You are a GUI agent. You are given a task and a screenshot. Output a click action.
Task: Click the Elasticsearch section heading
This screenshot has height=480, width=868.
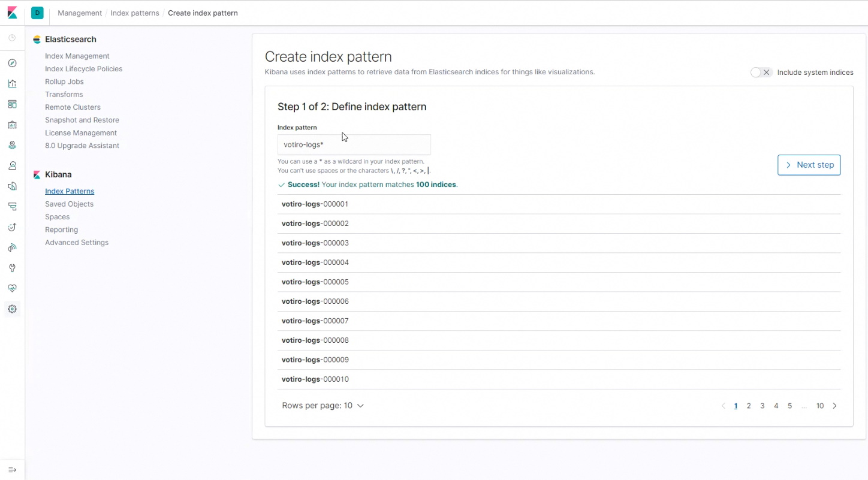[x=70, y=40]
